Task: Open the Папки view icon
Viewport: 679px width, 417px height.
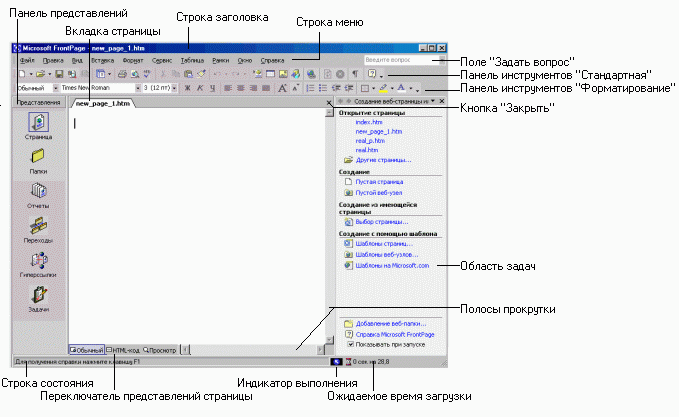Action: (x=38, y=161)
